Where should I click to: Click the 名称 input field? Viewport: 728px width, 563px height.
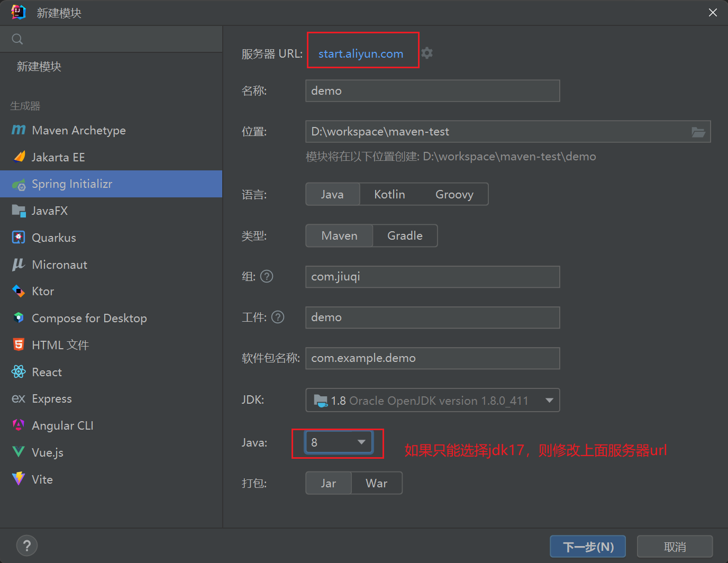click(433, 90)
